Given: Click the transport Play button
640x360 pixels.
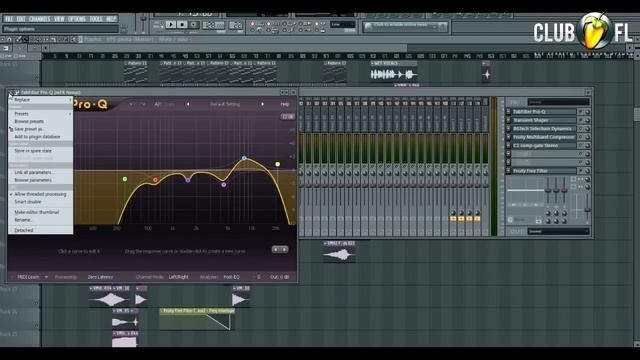Looking at the screenshot, I should (x=171, y=25).
